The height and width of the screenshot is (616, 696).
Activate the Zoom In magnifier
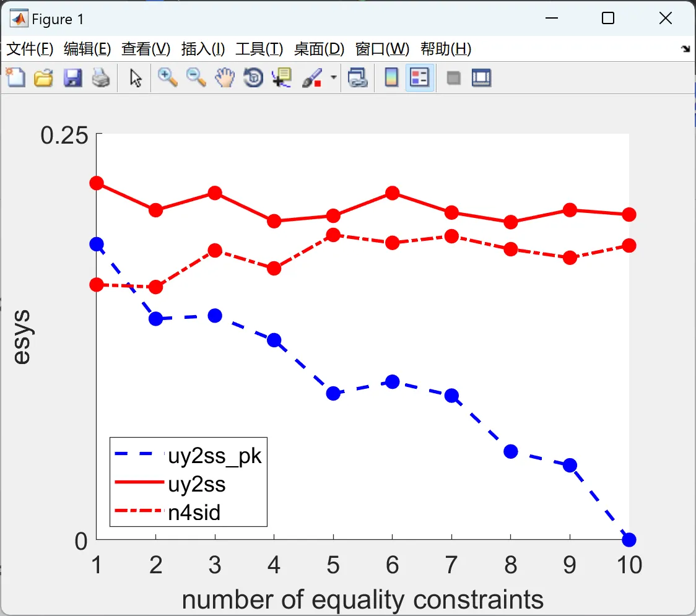pos(167,77)
